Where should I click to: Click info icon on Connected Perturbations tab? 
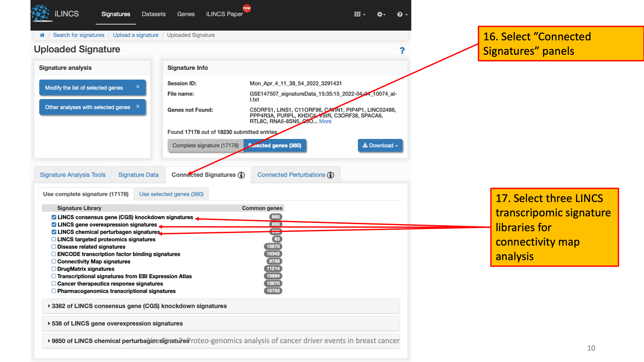pos(330,175)
